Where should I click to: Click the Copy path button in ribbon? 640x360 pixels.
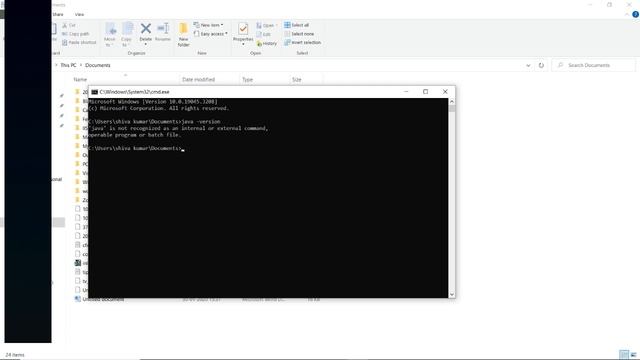[x=76, y=34]
